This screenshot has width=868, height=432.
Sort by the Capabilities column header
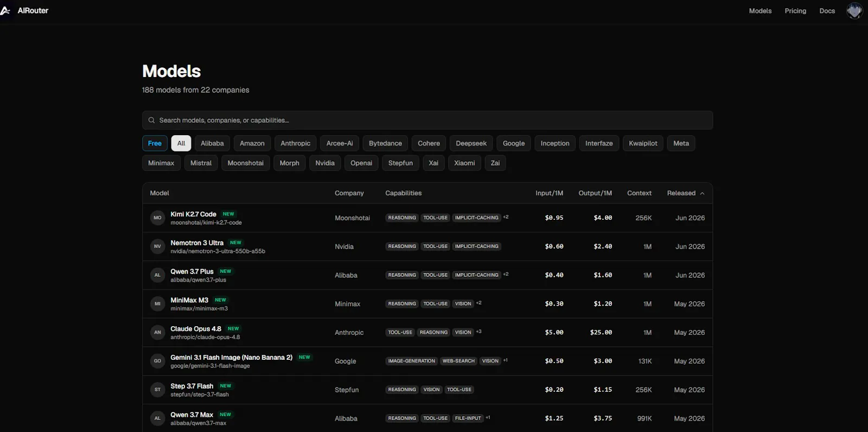[x=403, y=193]
